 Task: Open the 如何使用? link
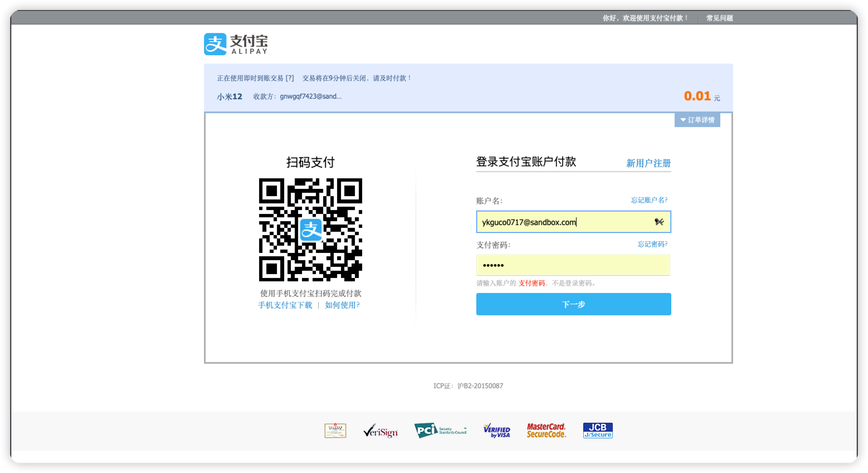point(342,305)
